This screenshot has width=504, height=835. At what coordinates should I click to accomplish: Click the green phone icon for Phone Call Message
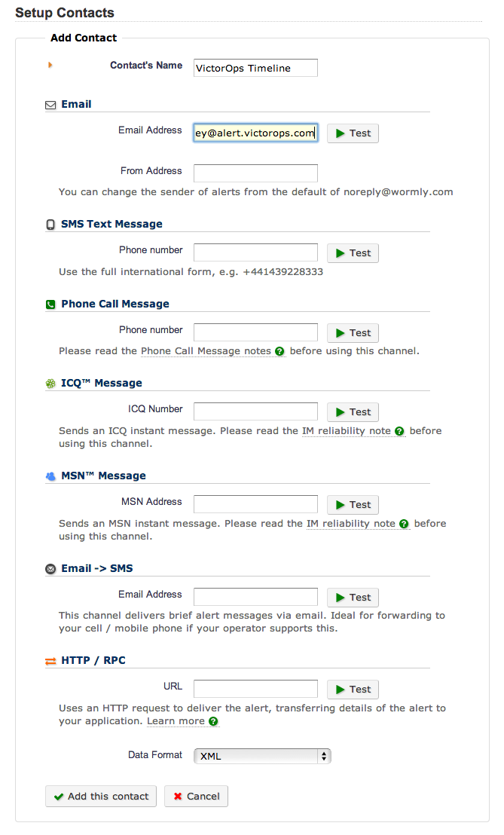click(x=50, y=304)
